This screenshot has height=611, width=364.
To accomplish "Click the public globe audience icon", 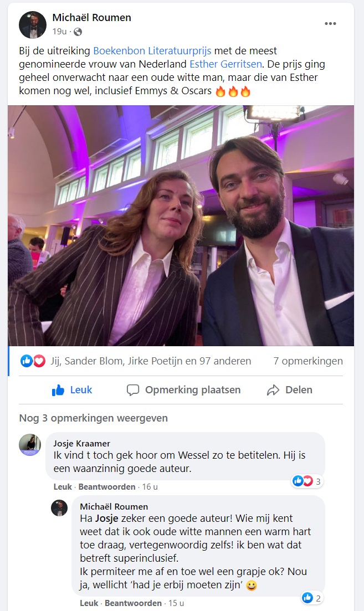I will point(78,32).
